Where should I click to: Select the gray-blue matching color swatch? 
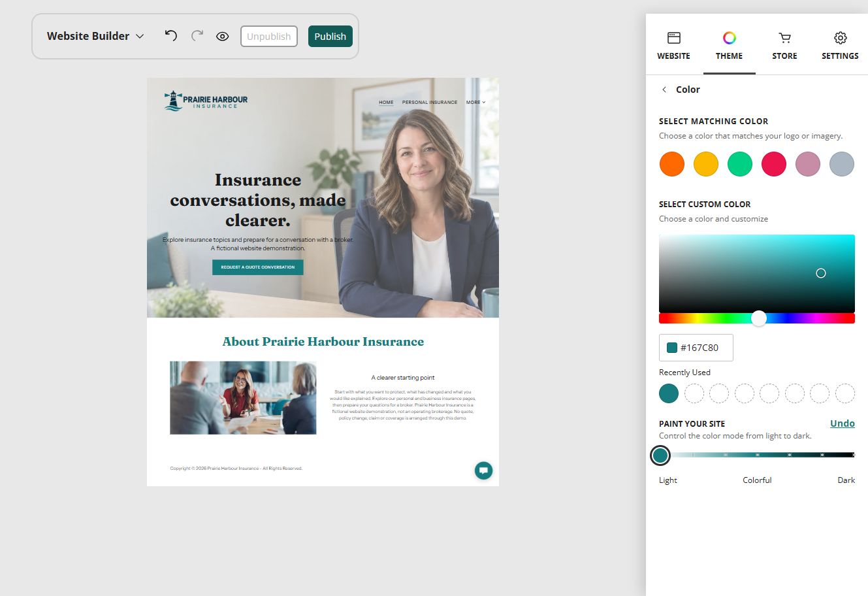[842, 164]
